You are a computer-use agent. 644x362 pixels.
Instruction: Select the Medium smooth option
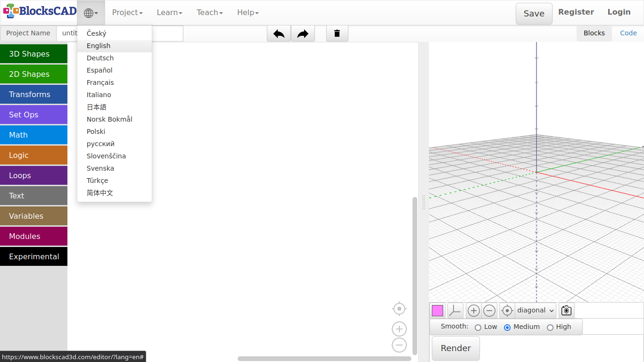click(507, 327)
